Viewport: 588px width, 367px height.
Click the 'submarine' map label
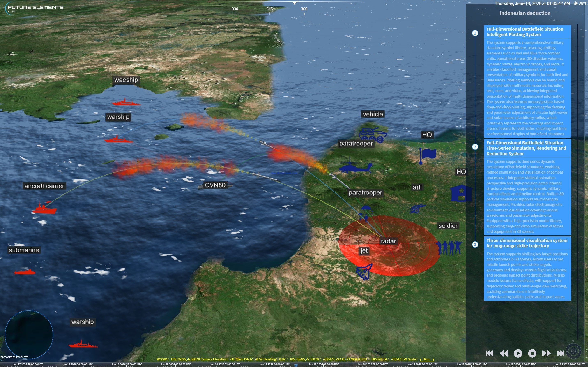click(24, 250)
